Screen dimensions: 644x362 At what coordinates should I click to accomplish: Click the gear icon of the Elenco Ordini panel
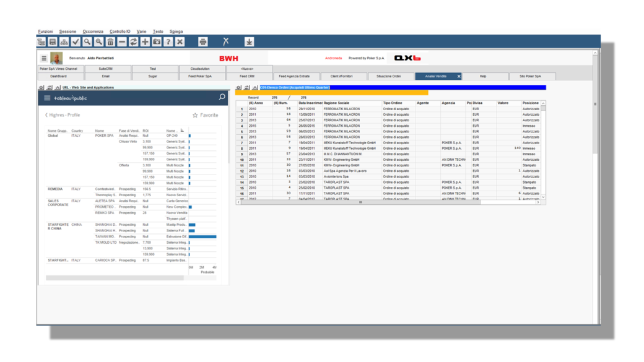pos(238,87)
